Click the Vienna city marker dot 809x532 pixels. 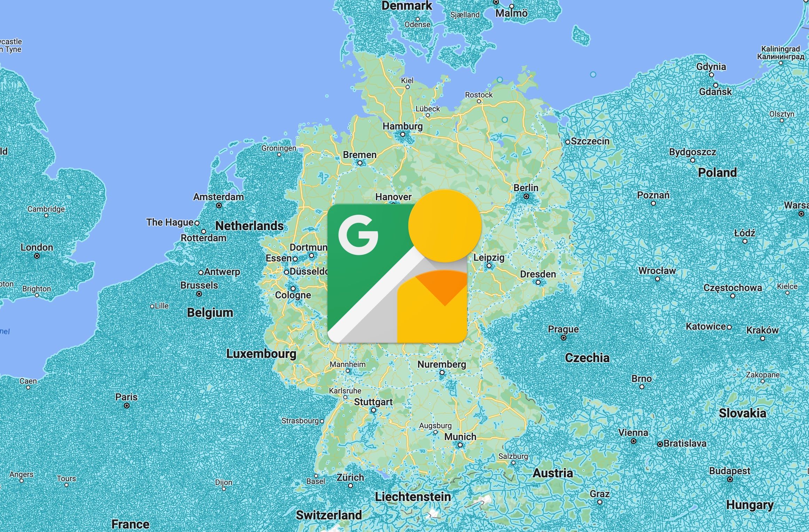634,441
